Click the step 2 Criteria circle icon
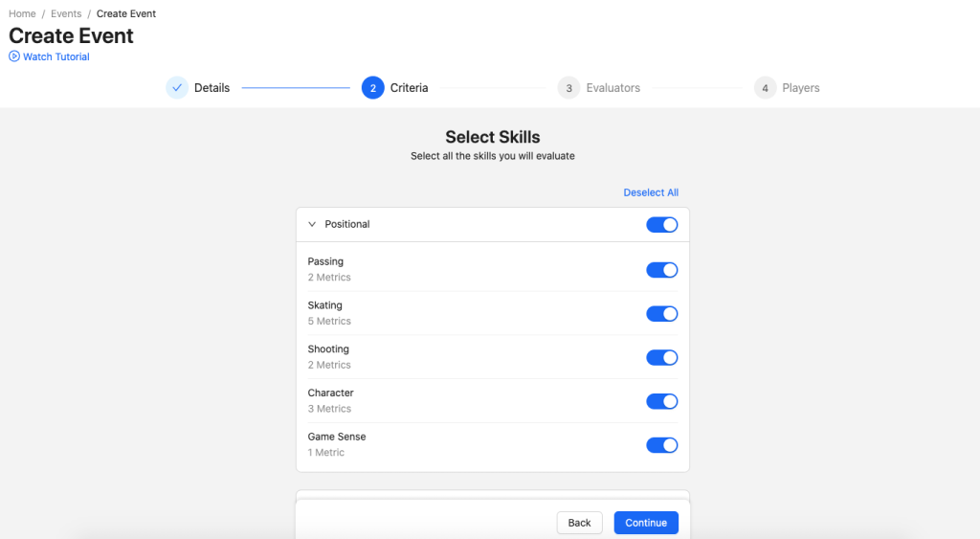 372,88
